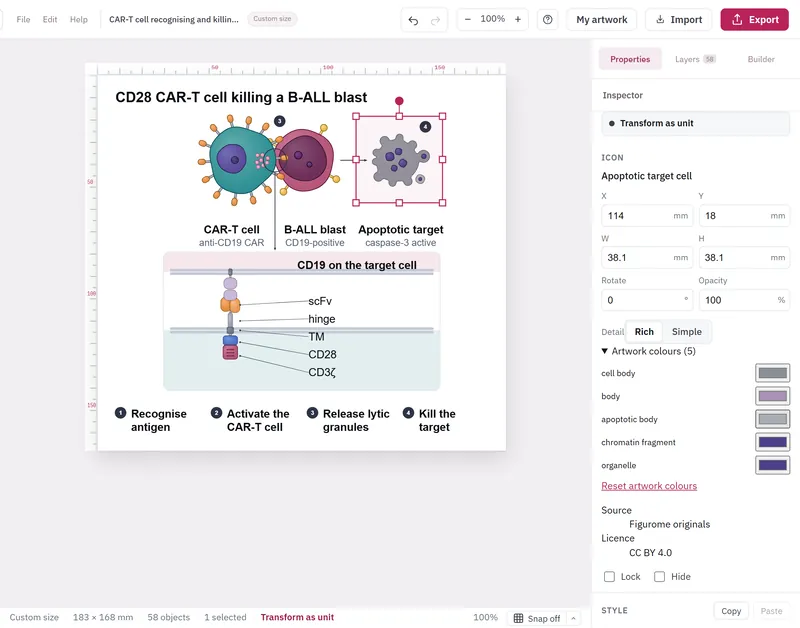The height and width of the screenshot is (628, 800).
Task: Click the Rotate angle field
Action: pos(646,300)
